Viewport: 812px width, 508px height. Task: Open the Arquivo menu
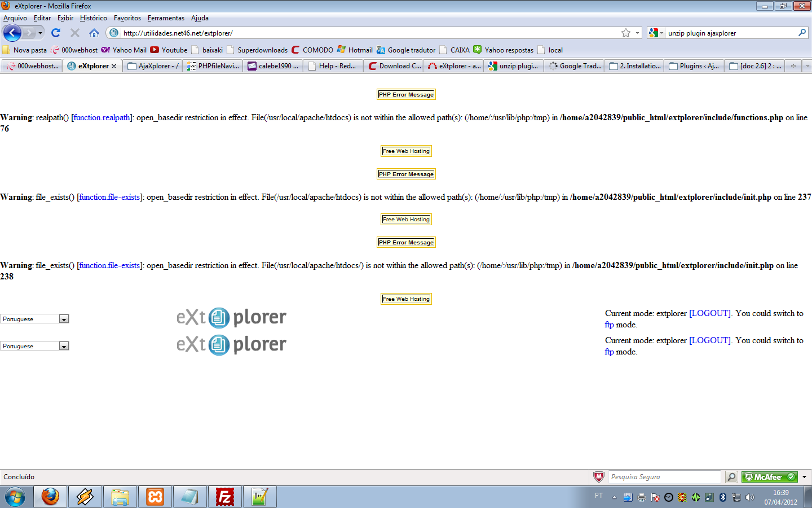(x=15, y=18)
